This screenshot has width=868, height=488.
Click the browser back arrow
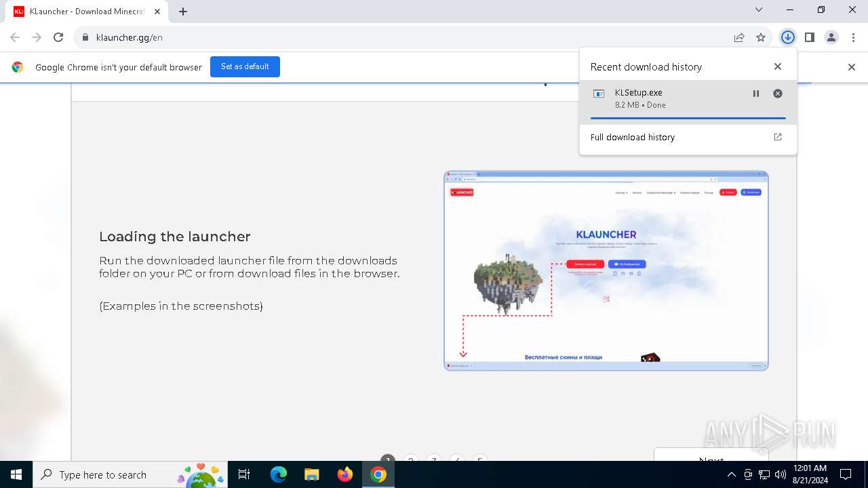click(x=15, y=37)
